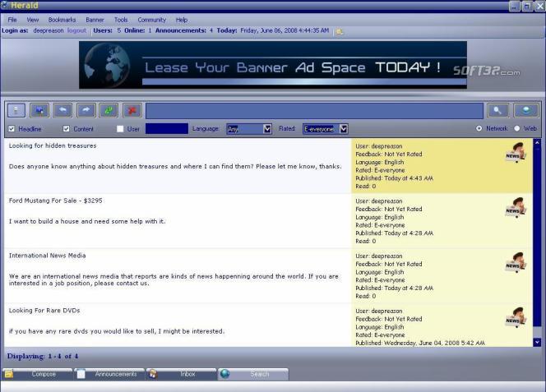Screen dimensions: 546x392
Task: Open the Language dropdown
Action: tap(266, 129)
